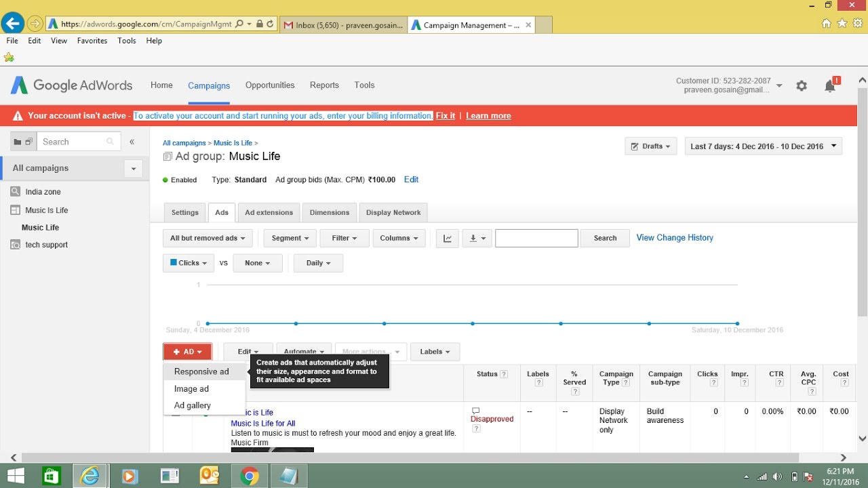
Task: Open Outlook taskbar icon
Action: 208,476
